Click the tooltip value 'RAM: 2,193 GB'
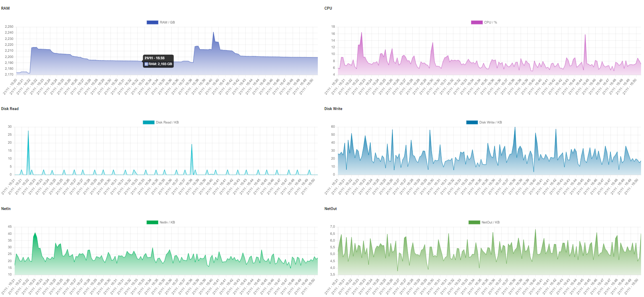The height and width of the screenshot is (297, 644). pyautogui.click(x=160, y=64)
